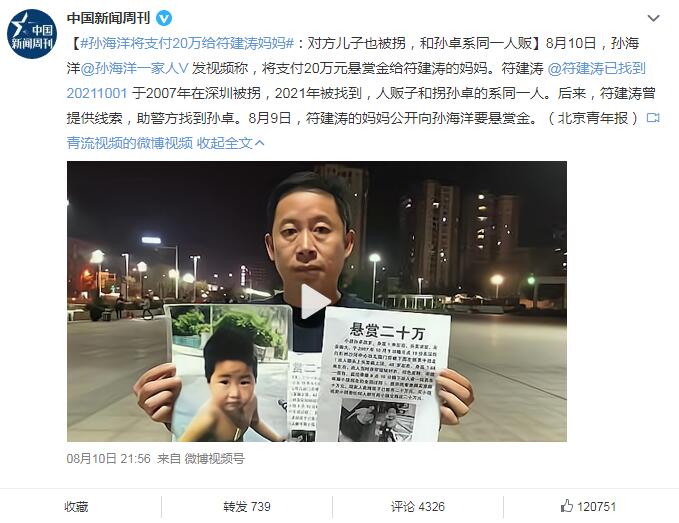Open mention @符建涛已找到
This screenshot has width=679, height=523.
(x=596, y=68)
